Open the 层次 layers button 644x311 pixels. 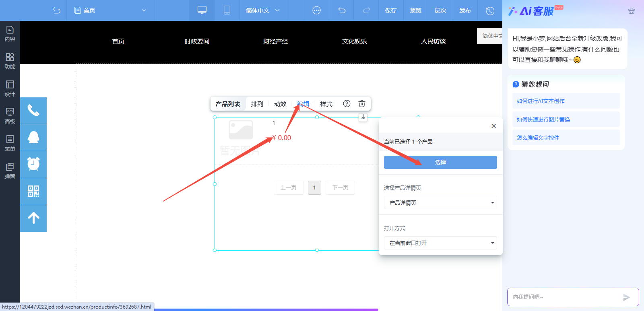[x=440, y=10]
